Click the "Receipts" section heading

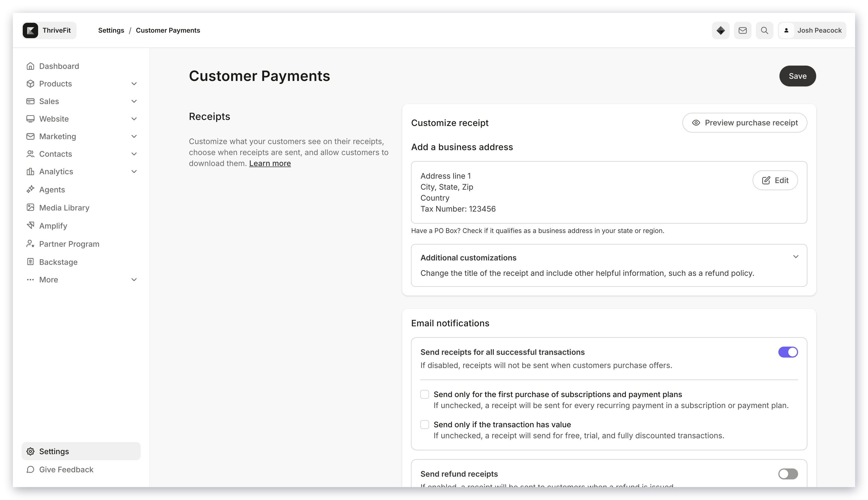point(209,116)
